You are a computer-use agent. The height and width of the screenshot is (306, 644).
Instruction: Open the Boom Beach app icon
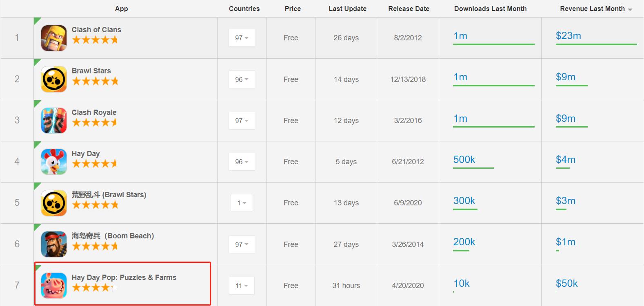tap(54, 244)
